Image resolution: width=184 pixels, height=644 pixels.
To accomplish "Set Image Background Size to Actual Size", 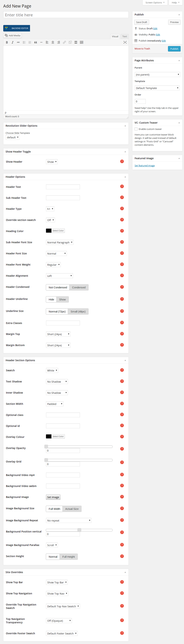I will (72, 509).
